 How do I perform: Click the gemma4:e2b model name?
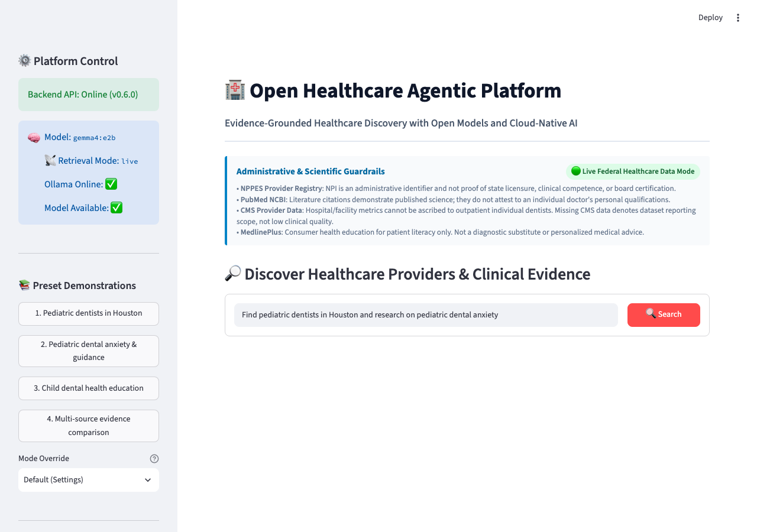[x=94, y=138]
